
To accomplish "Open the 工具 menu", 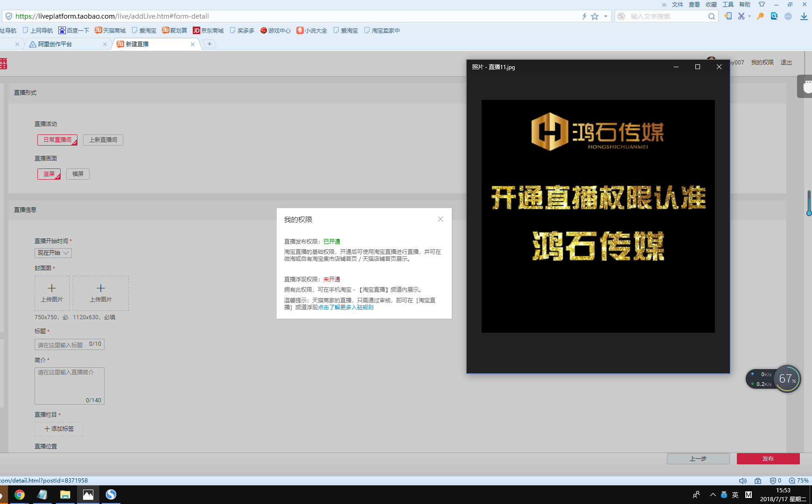I will pos(728,5).
